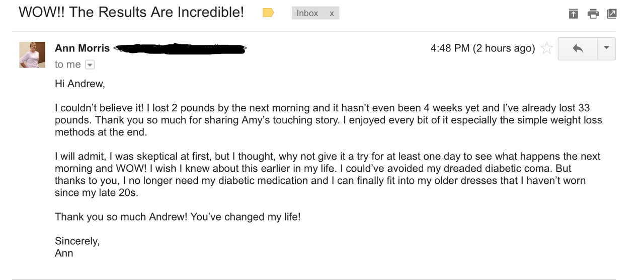The width and height of the screenshot is (644, 280).
Task: Show details arrow next to "to me"
Action: point(90,64)
